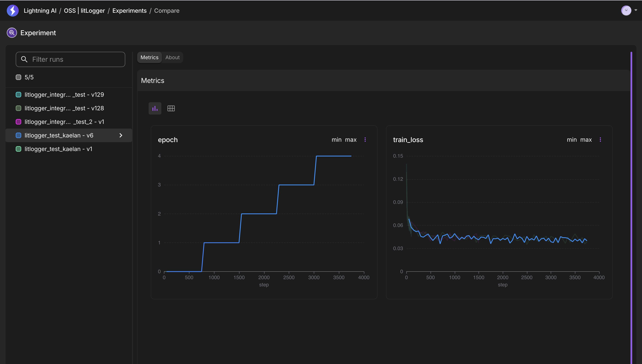Toggle visibility of litlogger_integr _test v128 run
642x364 pixels.
point(18,108)
